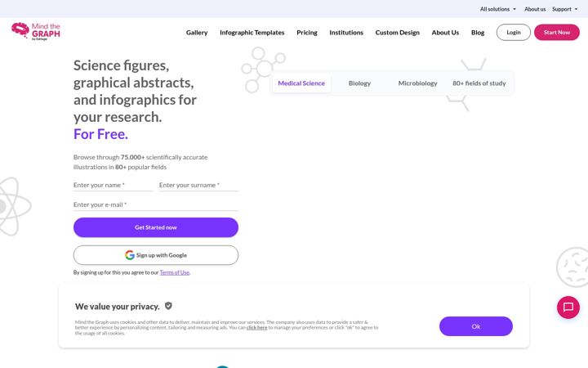This screenshot has height=368, width=588.
Task: Focus the Enter your surname field
Action: tap(198, 185)
